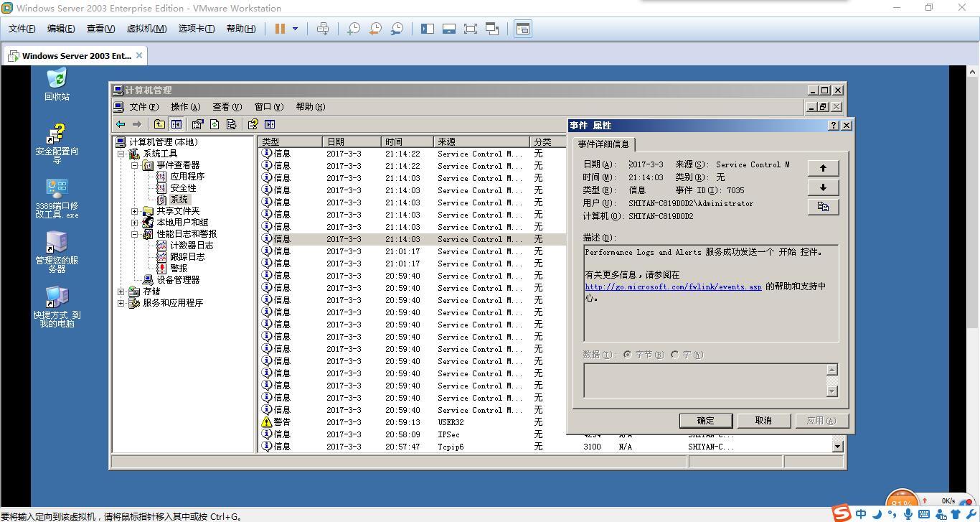Revert to snapshot using the clock-arrow icon
Viewport: 980px width, 522px height.
[375, 29]
